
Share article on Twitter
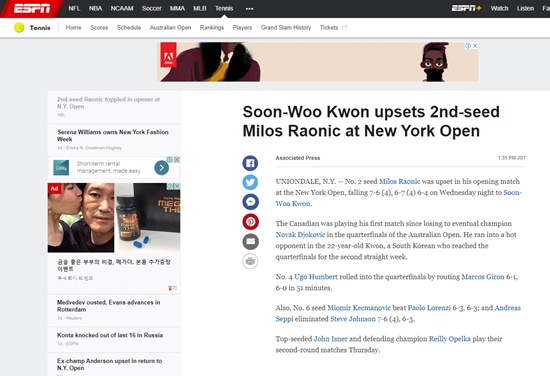click(x=250, y=182)
